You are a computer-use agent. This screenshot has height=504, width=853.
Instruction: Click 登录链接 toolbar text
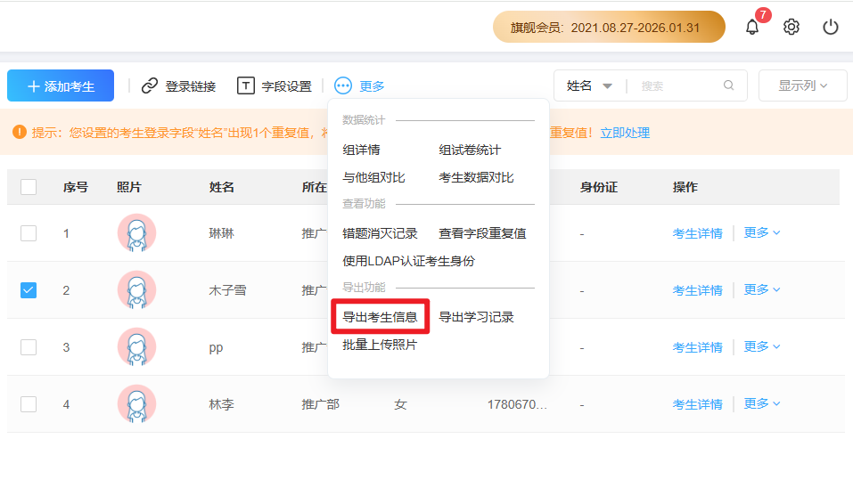tap(191, 85)
